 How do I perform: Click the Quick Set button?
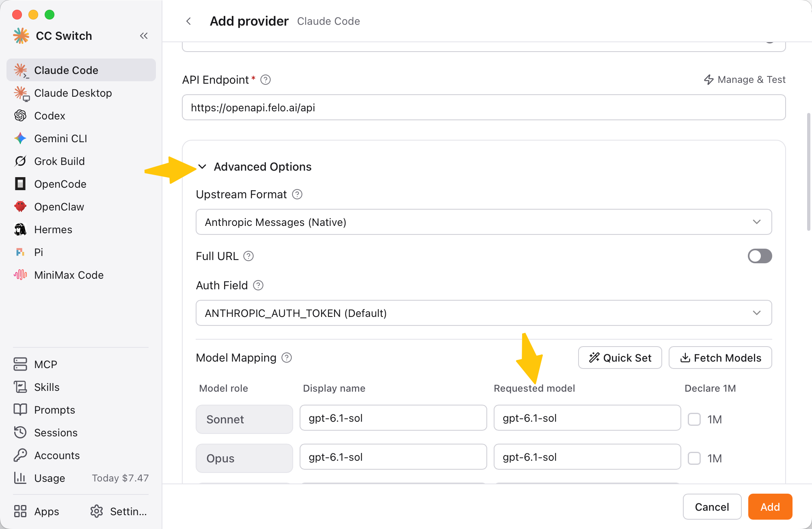pos(620,358)
